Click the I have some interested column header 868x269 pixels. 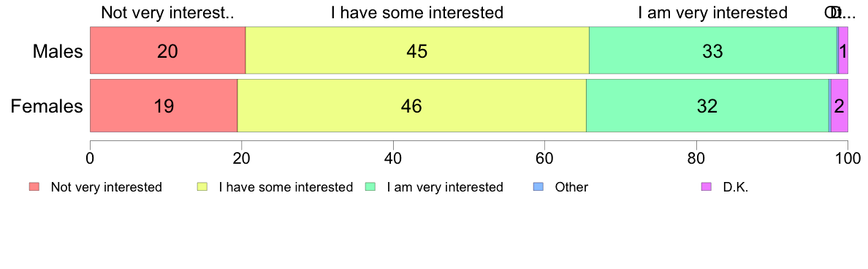(417, 12)
